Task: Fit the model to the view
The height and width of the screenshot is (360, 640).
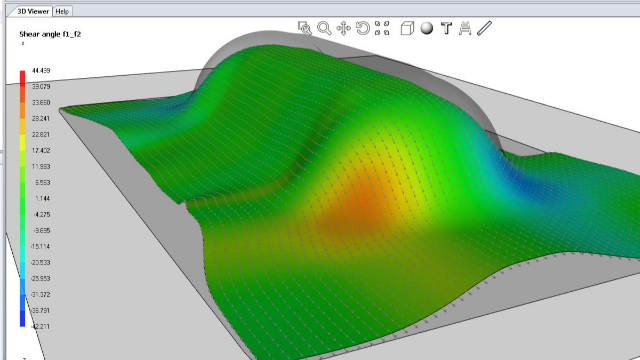Action: [382, 28]
